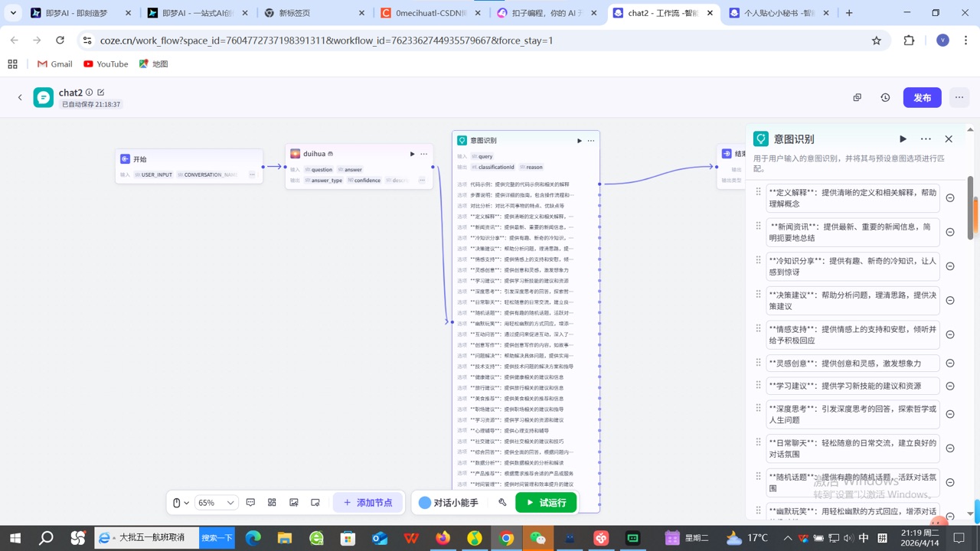Remove the 定义解释 intent option
The image size is (980, 551).
(x=950, y=198)
